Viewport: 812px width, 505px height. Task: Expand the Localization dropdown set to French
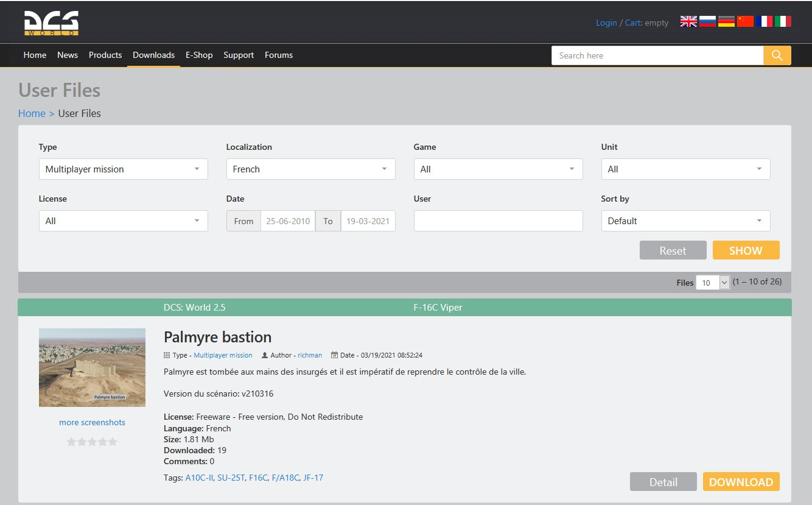click(x=310, y=169)
